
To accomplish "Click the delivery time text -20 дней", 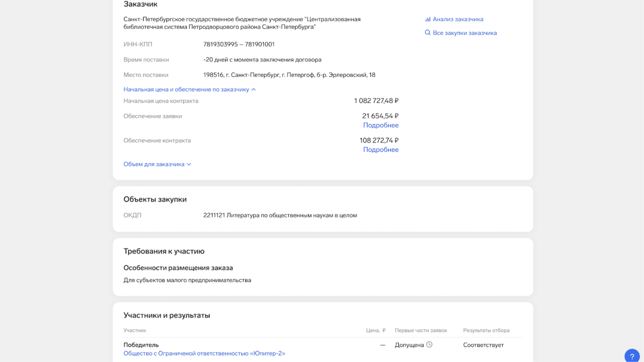I will (x=262, y=60).
